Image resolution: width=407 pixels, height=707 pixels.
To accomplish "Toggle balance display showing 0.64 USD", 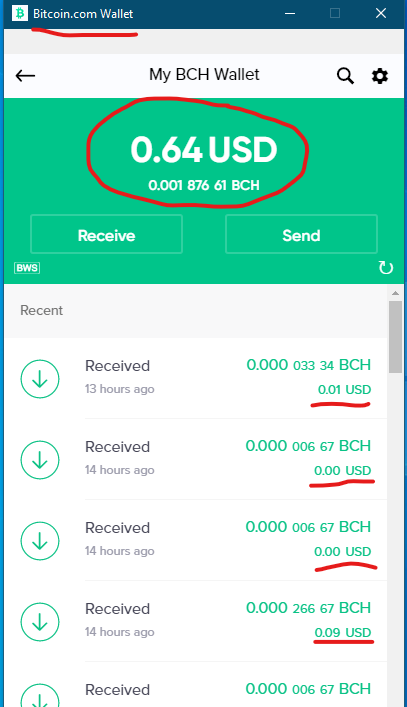I will point(203,150).
